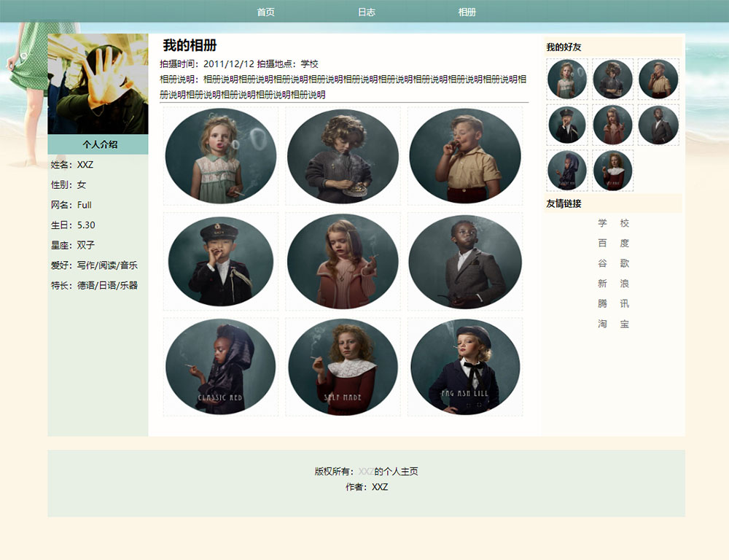Select the 性别：女 profile line

(x=69, y=184)
